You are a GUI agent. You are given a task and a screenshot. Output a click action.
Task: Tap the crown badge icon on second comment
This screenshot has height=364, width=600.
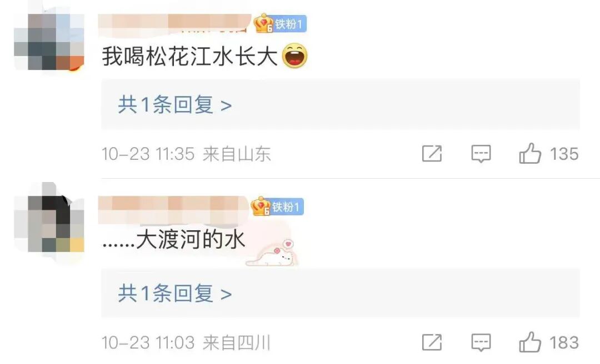coord(261,206)
